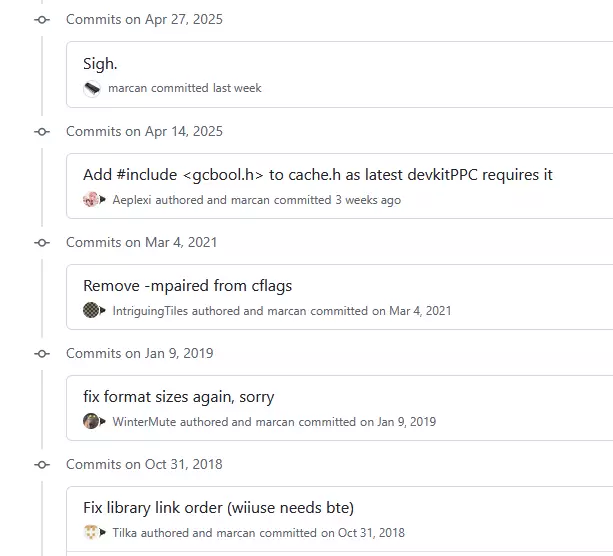Image resolution: width=613 pixels, height=556 pixels.
Task: Click the "Commits on Jan 9, 2019" heading
Action: (139, 354)
